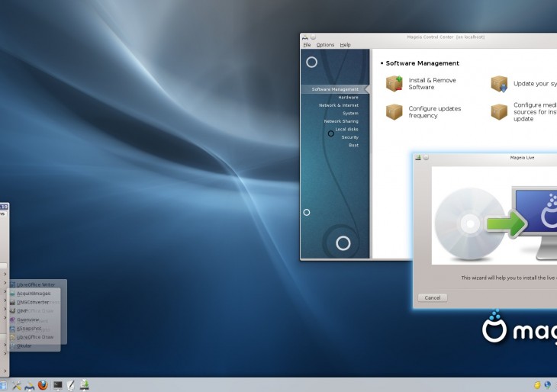Viewport: 557px width, 392px height.
Task: Open Configure updates frequency icon
Action: pos(394,112)
